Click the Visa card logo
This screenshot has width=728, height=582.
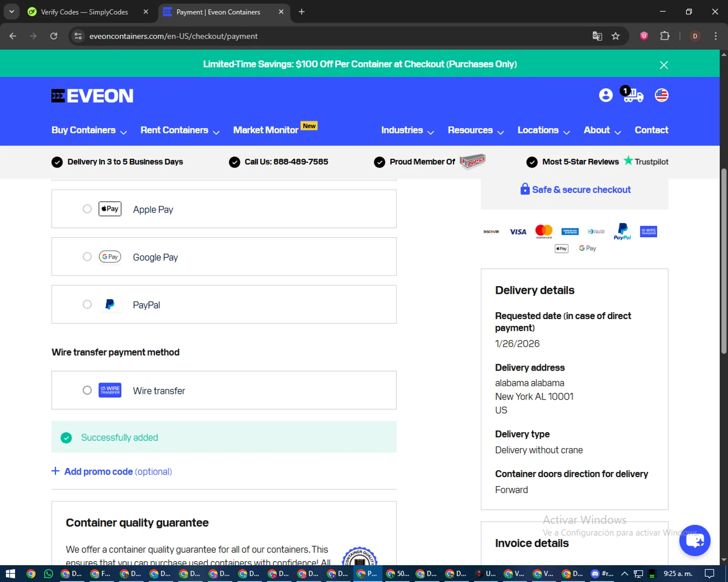518,232
